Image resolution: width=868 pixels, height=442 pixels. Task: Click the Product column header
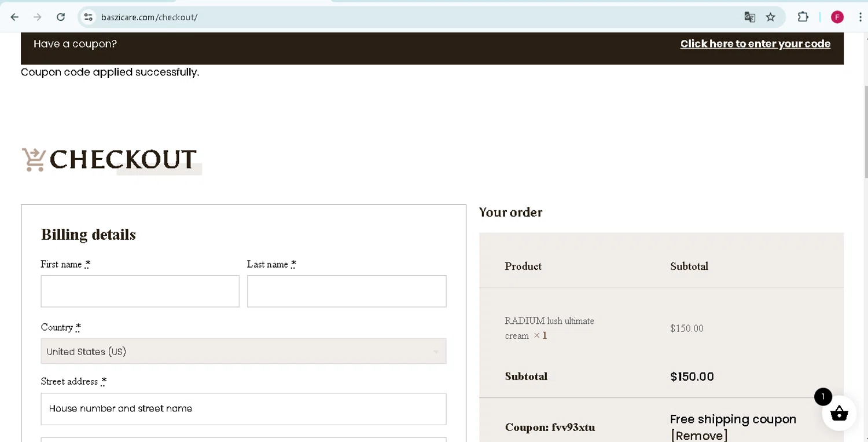pyautogui.click(x=523, y=266)
